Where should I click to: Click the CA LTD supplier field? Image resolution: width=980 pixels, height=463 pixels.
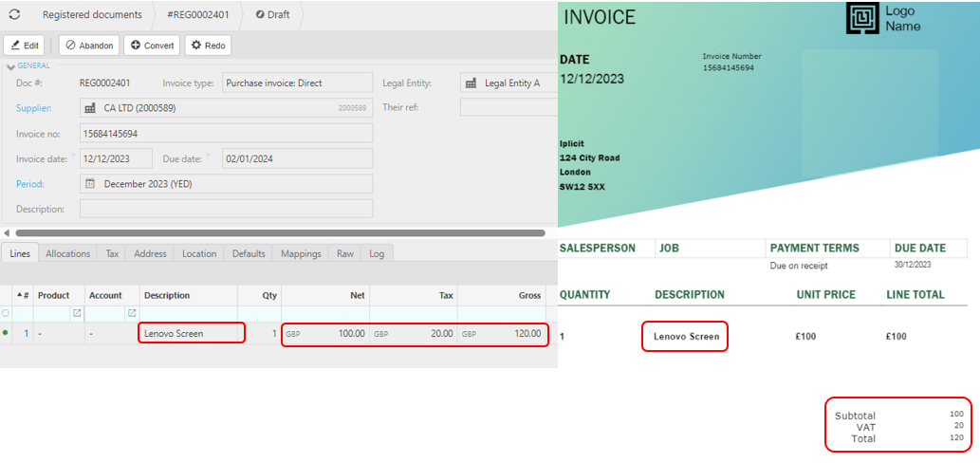226,108
